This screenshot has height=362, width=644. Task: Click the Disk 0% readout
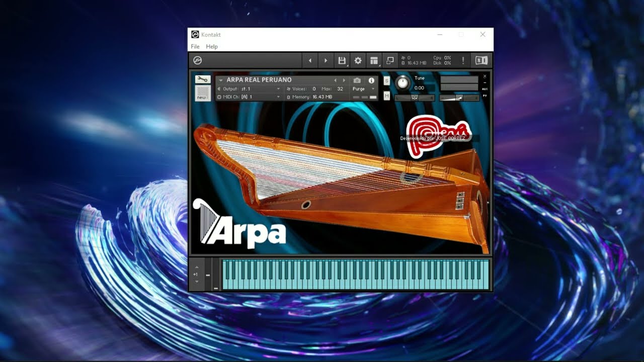point(442,63)
